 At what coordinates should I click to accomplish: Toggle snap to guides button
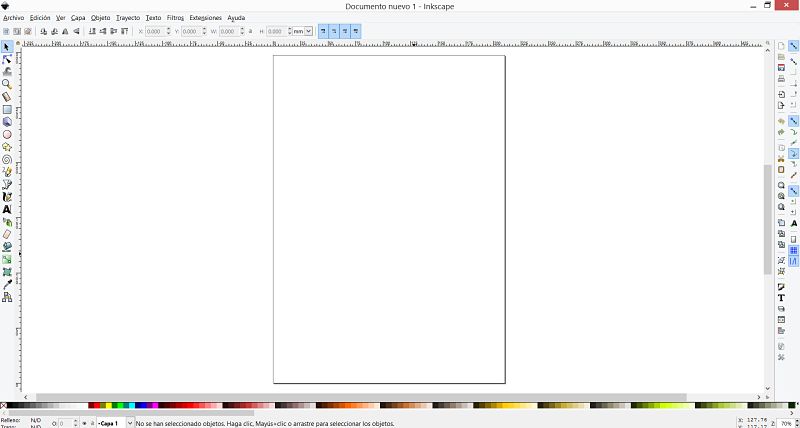click(x=793, y=261)
